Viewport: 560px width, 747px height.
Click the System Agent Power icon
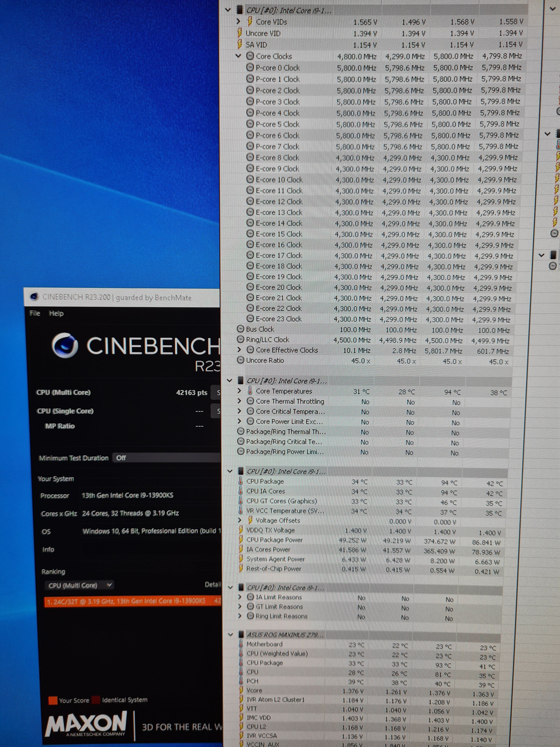[241, 559]
